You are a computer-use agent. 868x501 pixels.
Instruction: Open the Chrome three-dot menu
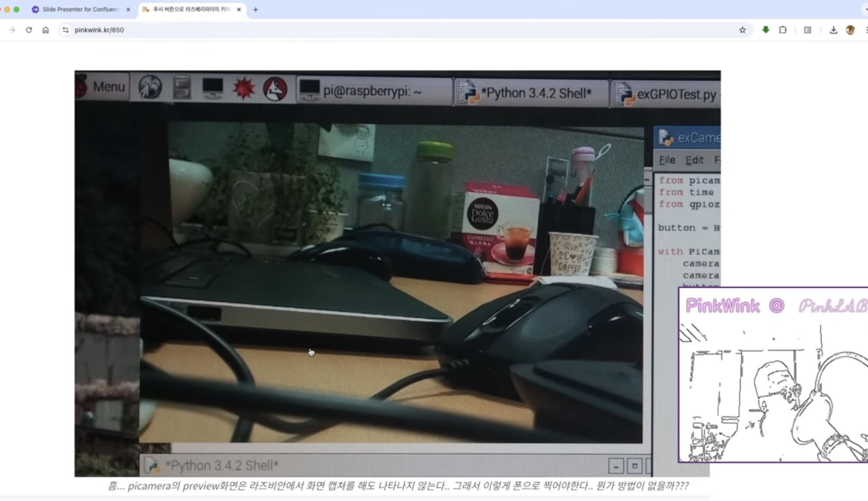click(x=866, y=30)
